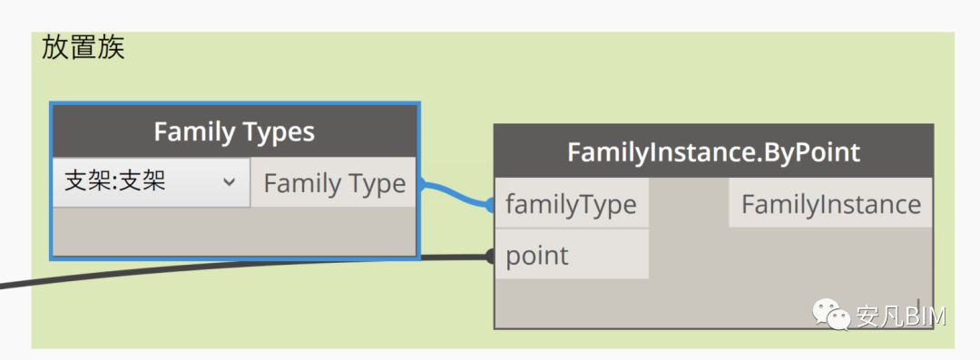
Task: Open the 支架:支架 family type dropdown
Action: 152,182
